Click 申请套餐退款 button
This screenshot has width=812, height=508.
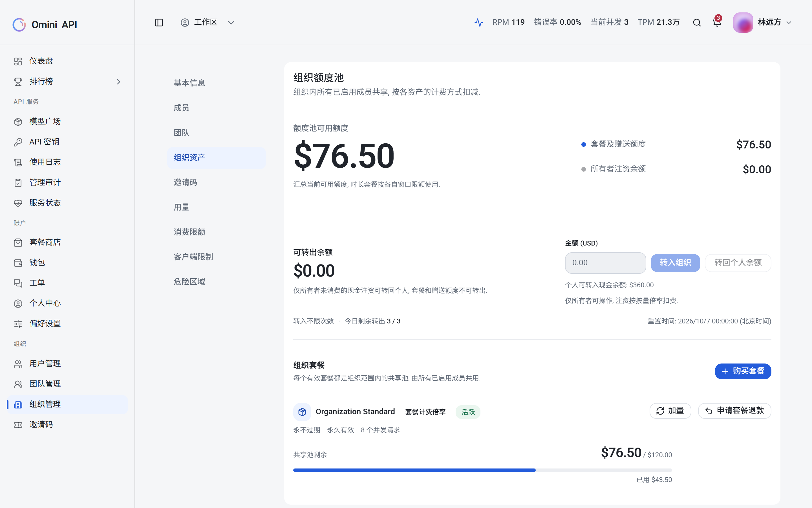pyautogui.click(x=734, y=411)
